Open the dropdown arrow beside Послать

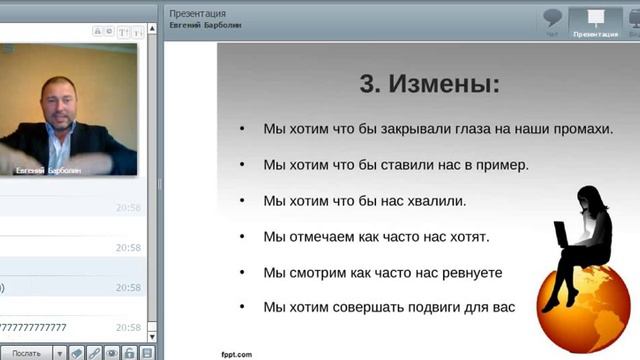pos(59,353)
